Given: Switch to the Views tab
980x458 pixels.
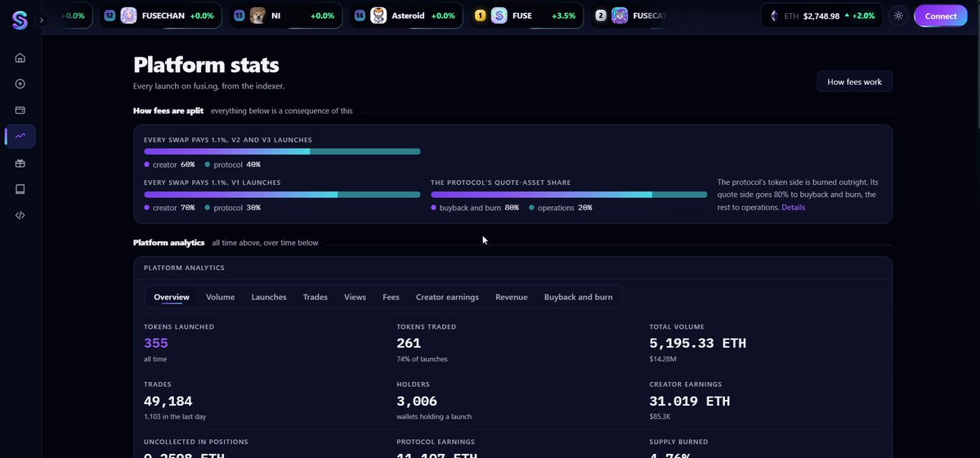Looking at the screenshot, I should coord(355,297).
